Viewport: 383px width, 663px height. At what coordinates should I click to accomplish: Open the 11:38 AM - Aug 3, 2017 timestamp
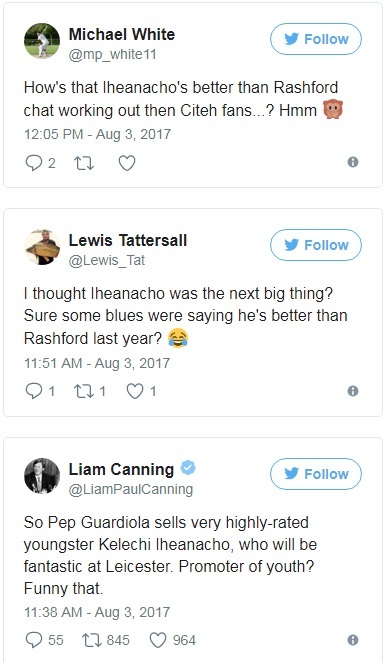coord(97,612)
